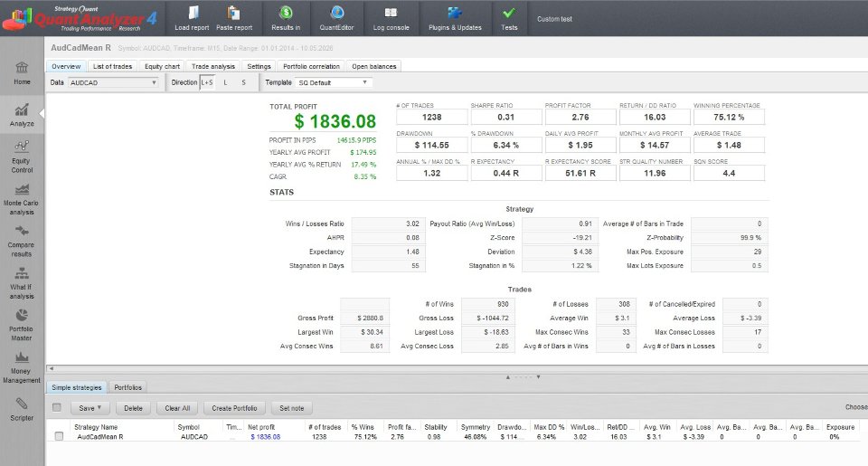Viewport: 868px width, 466px height.
Task: Click the Quant Analyzer 4 logo
Action: click(80, 18)
